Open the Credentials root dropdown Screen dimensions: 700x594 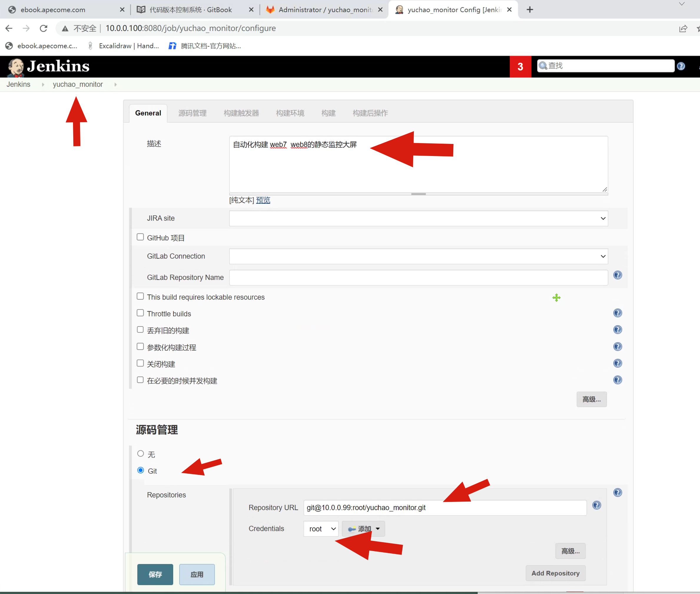[x=321, y=529]
